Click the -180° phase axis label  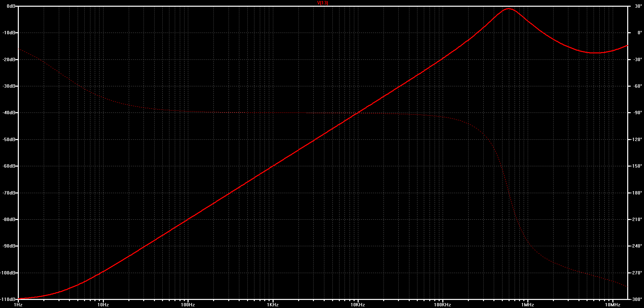point(636,193)
